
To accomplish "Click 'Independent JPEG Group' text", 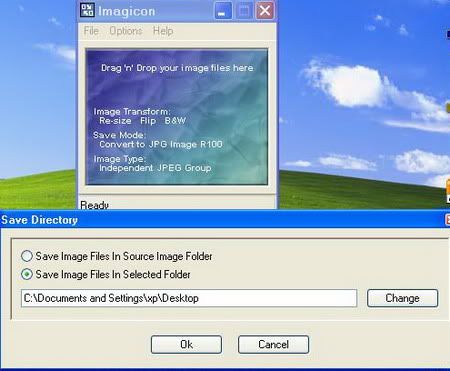I will click(x=155, y=168).
